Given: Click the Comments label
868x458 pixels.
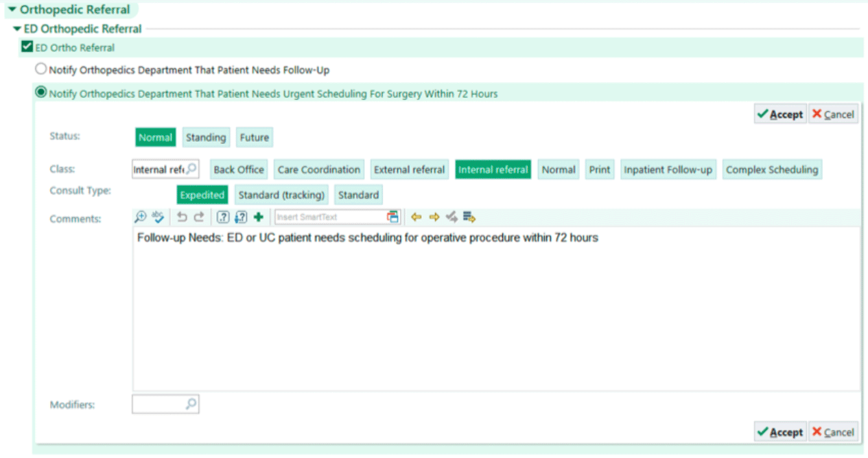Looking at the screenshot, I should click(x=75, y=219).
